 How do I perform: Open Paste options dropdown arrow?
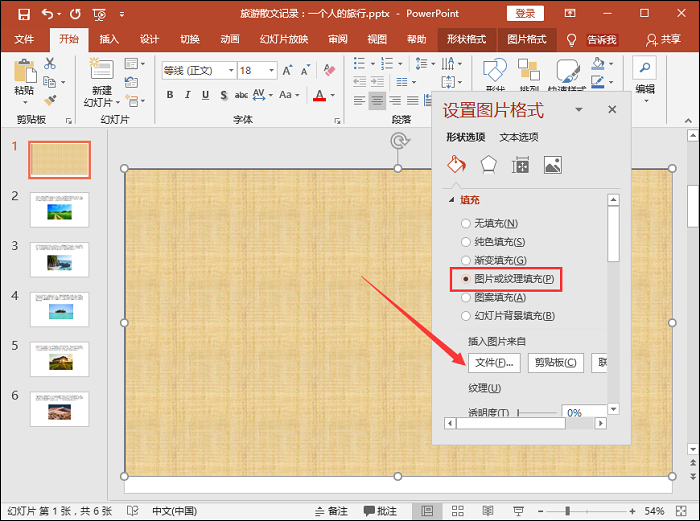[25, 102]
